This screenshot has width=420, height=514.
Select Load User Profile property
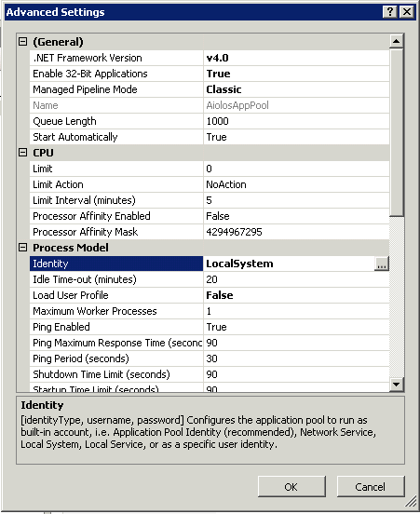pos(116,295)
